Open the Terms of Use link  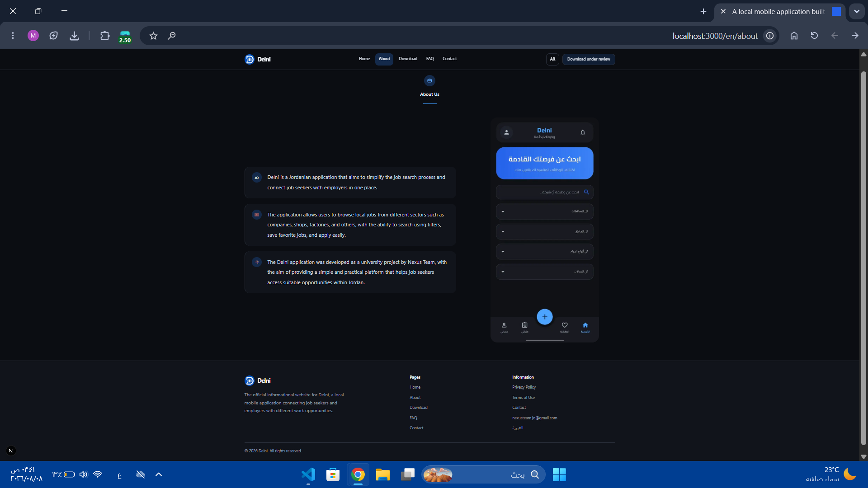click(x=524, y=398)
